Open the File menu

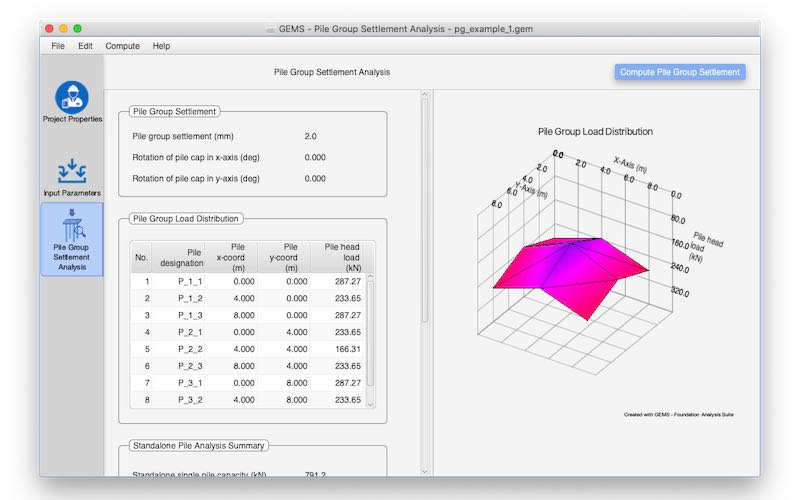pyautogui.click(x=58, y=46)
